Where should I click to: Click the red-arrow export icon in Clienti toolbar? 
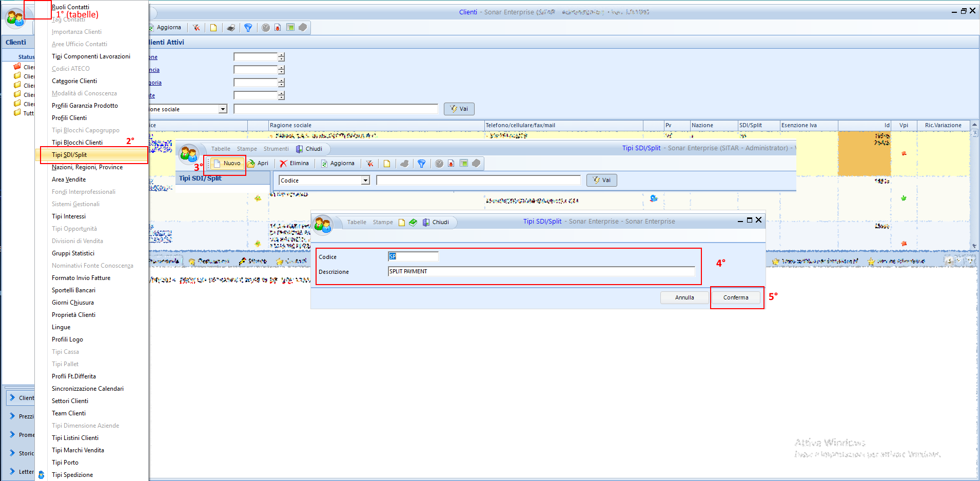(278, 28)
